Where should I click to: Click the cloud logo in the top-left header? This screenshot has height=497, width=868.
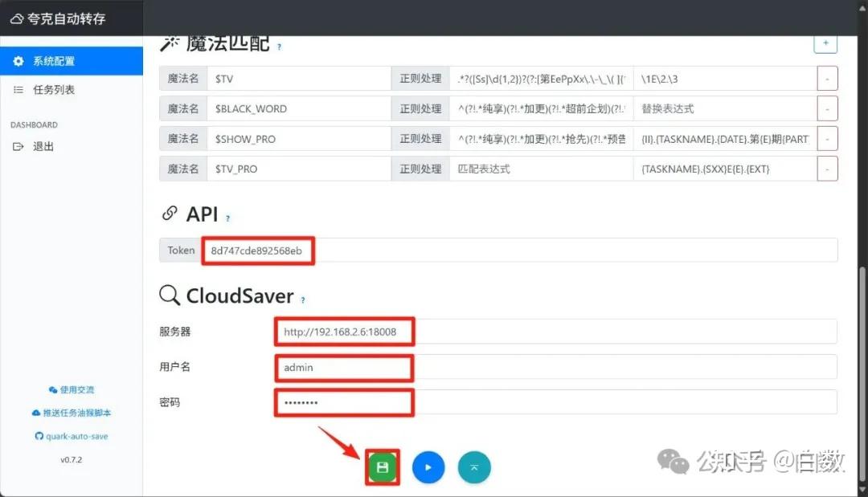16,18
